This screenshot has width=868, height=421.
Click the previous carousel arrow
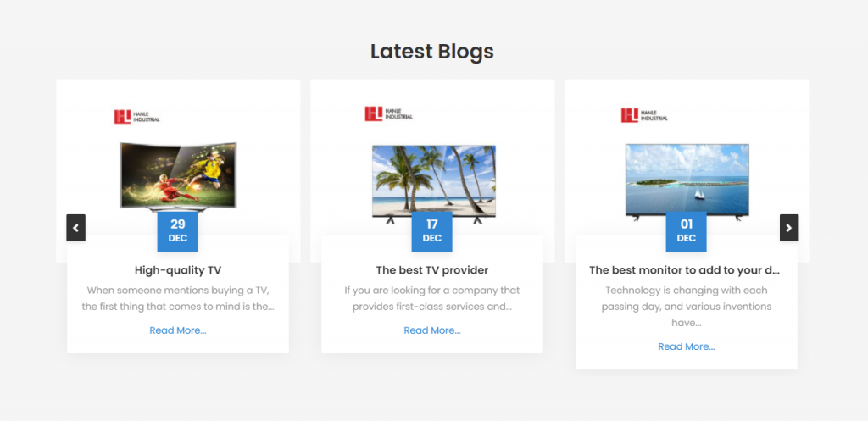click(x=75, y=228)
